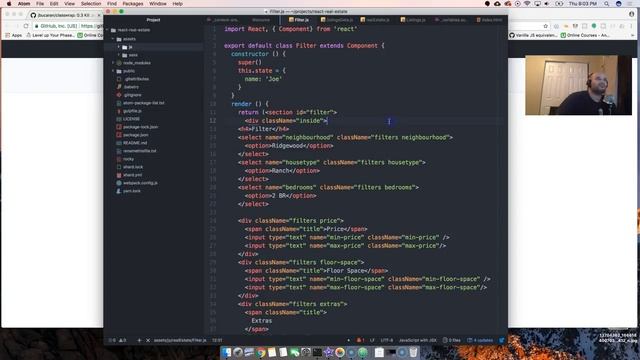
Task: Open the Apps bookmark in Chrome
Action: tap(13, 36)
